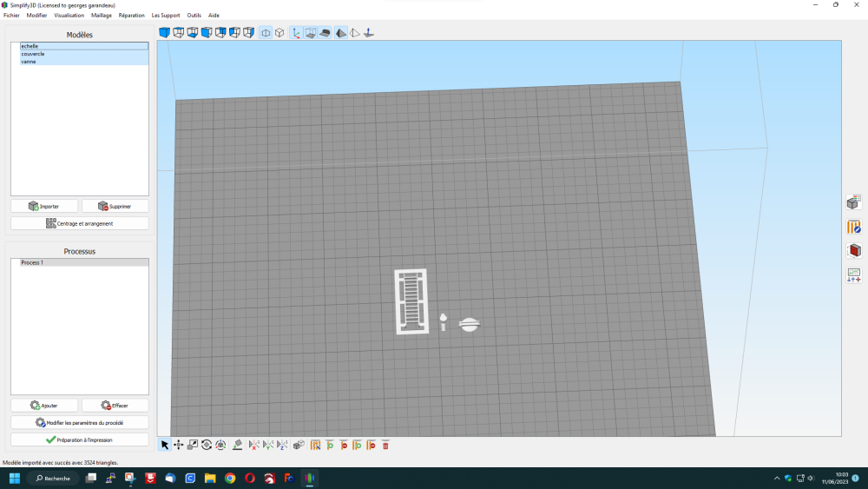Select the echelle model in list

pyautogui.click(x=84, y=46)
